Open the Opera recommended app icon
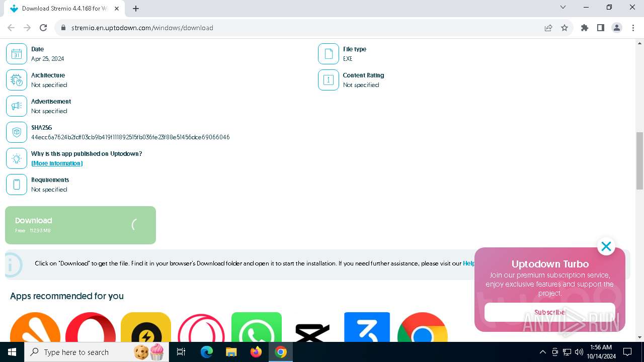This screenshot has height=362, width=644. point(91,327)
